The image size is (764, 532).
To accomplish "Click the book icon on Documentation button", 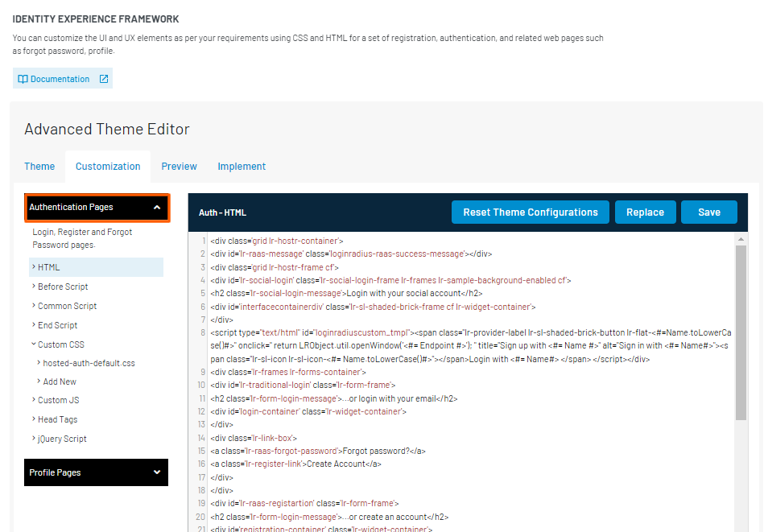I will point(25,78).
